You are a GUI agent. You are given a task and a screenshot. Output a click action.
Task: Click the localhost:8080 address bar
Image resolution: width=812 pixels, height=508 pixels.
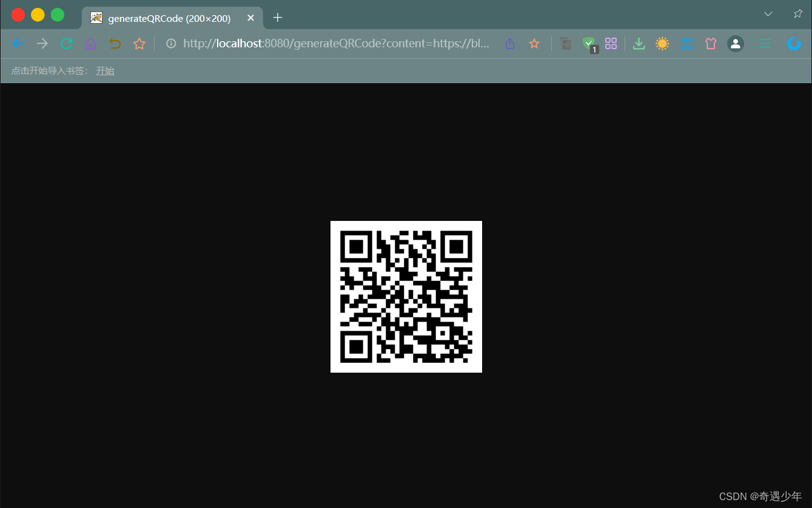pyautogui.click(x=337, y=44)
